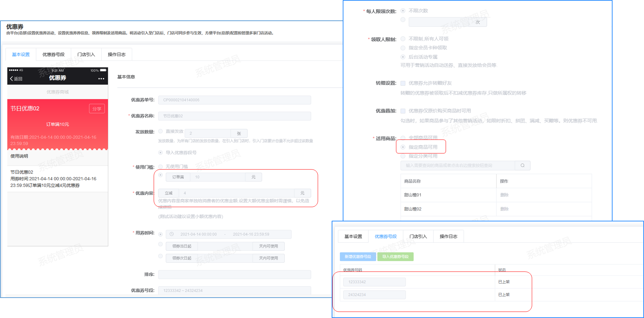The image size is (644, 318).
Task: Choose the 无使用门槛 radio option
Action: 160,167
